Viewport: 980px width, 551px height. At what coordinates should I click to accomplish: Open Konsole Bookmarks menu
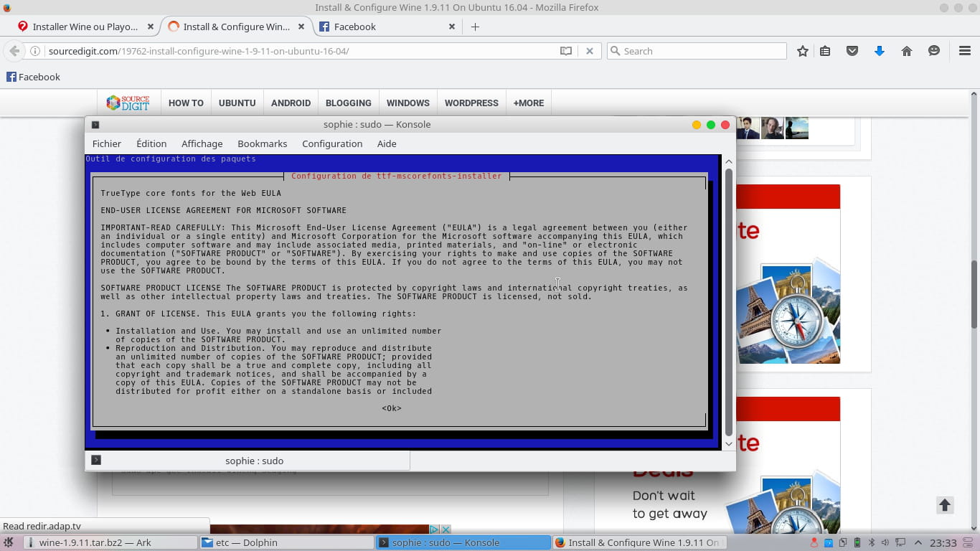[x=263, y=143]
